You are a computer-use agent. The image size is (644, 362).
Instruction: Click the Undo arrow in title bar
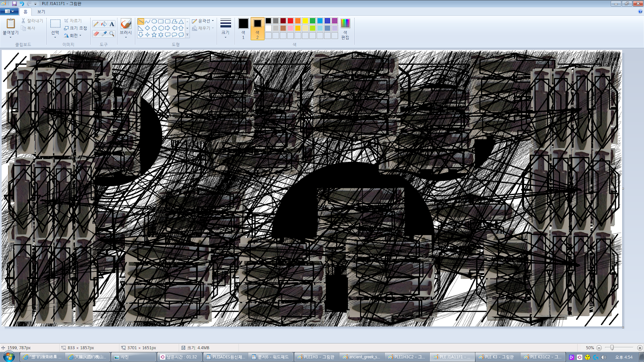pyautogui.click(x=22, y=4)
